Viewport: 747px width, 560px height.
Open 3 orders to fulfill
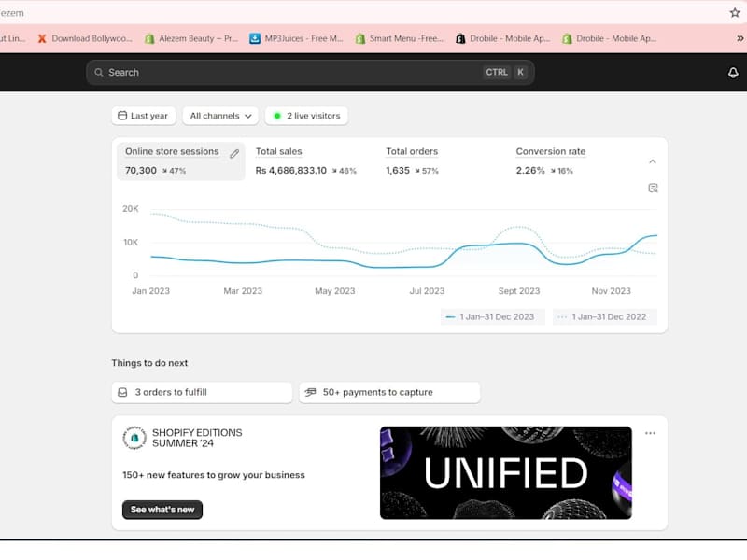tap(202, 392)
